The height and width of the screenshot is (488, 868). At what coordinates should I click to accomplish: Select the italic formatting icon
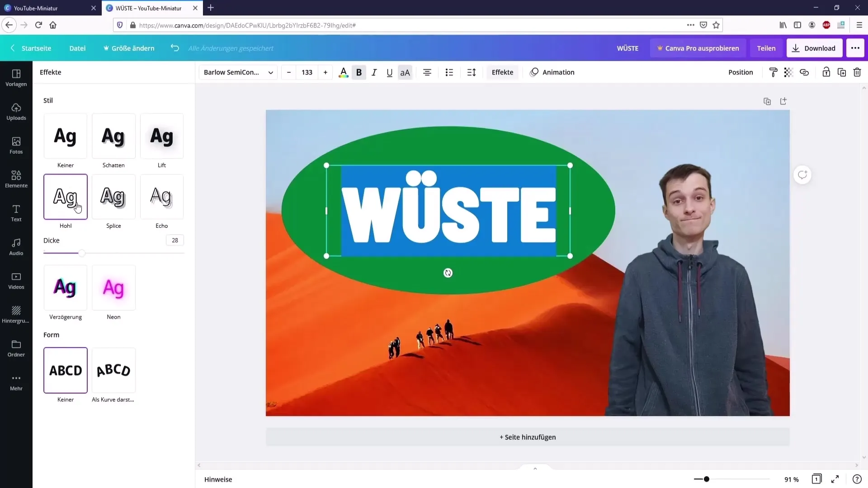374,72
